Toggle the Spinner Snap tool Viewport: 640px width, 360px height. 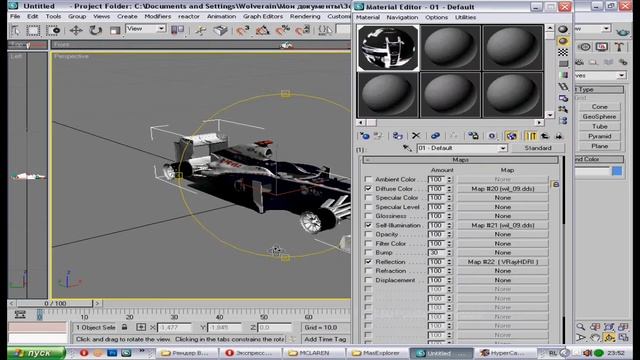pos(302,31)
